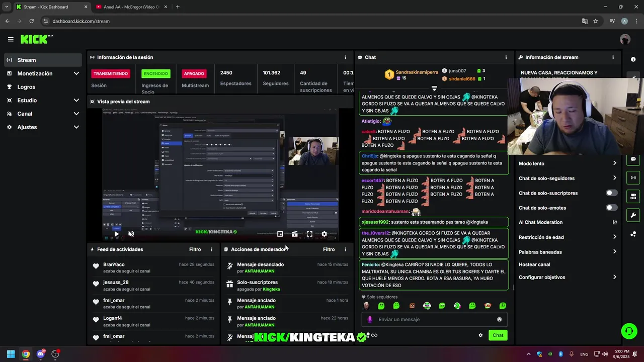644x362 pixels.
Task: Click the ENCENDIDO ingresos badge
Action: [x=156, y=73]
